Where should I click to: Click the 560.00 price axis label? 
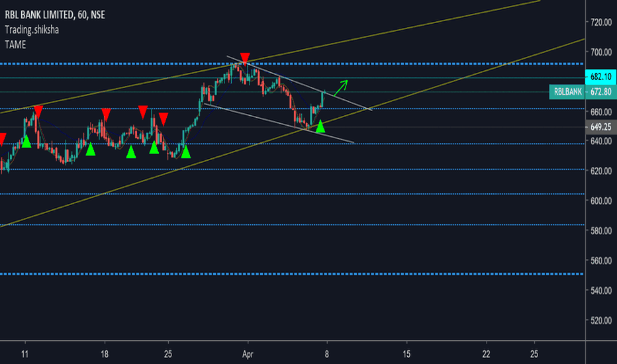pos(601,261)
